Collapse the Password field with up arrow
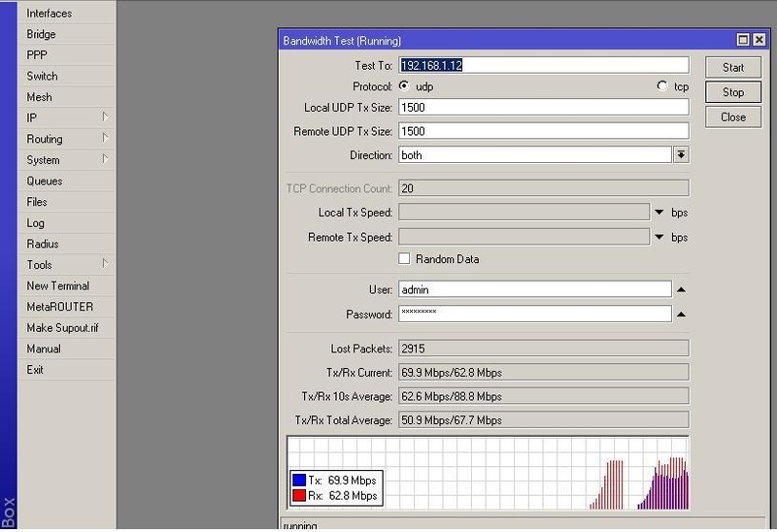Image resolution: width=777 pixels, height=532 pixels. pyautogui.click(x=681, y=315)
